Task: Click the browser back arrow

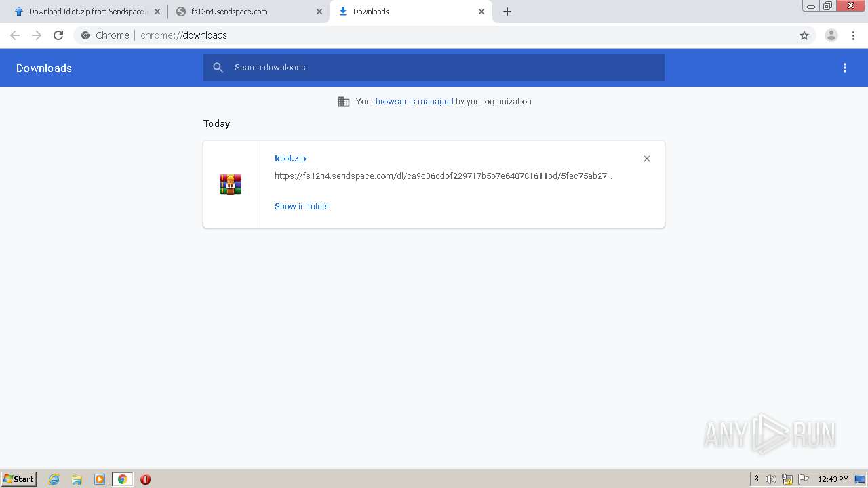Action: pyautogui.click(x=15, y=35)
